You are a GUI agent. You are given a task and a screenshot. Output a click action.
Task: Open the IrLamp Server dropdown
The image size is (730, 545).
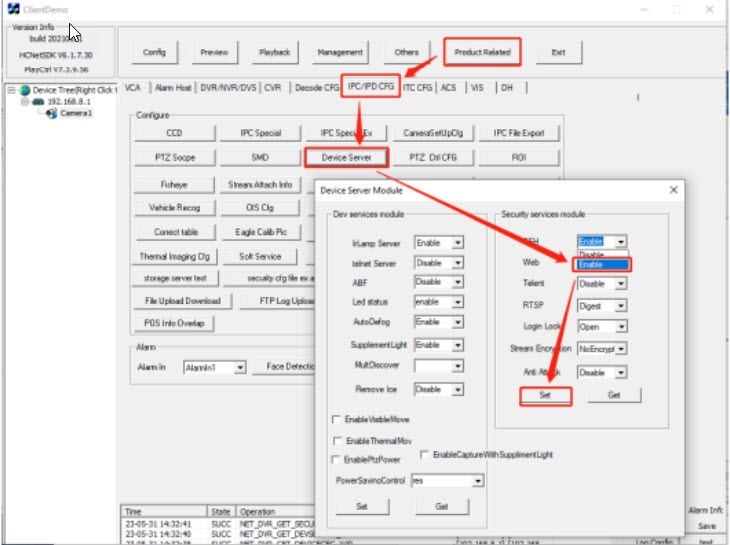click(457, 243)
